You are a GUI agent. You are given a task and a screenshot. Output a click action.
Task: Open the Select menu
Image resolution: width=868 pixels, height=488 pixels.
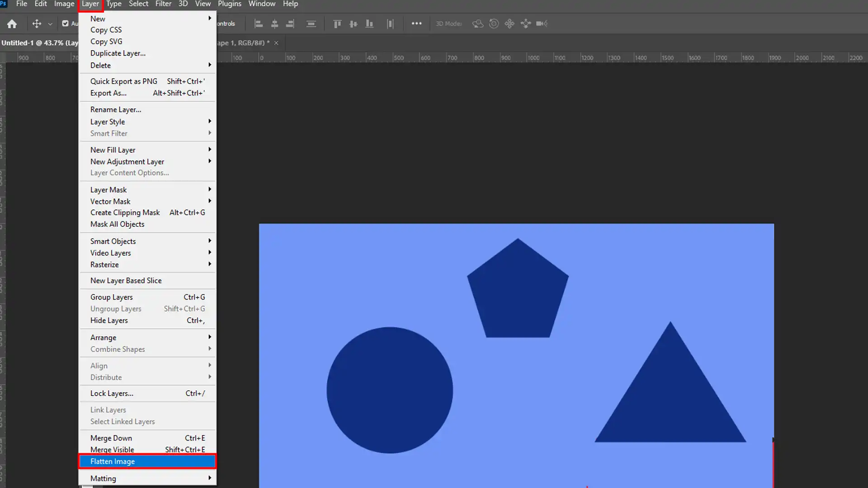click(138, 4)
